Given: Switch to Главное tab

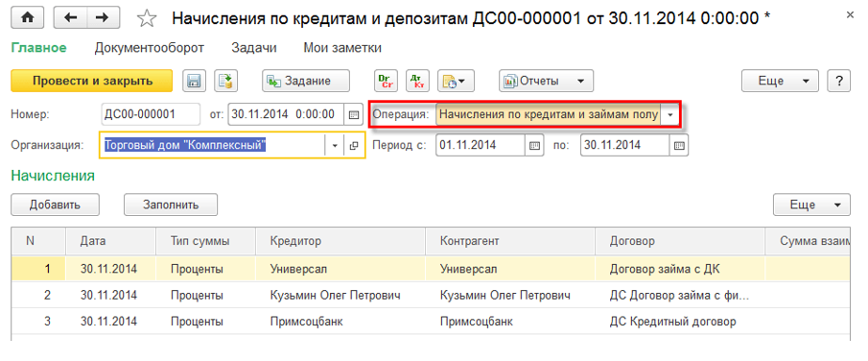Looking at the screenshot, I should (x=38, y=48).
